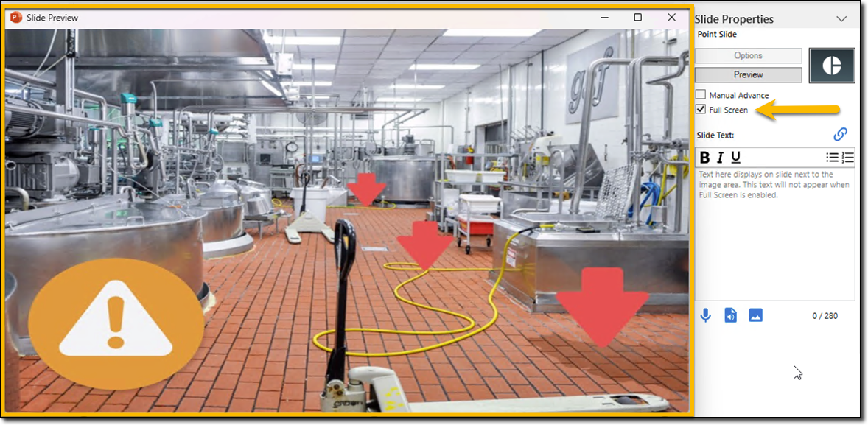Insert a numbered list in slide text
The height and width of the screenshot is (425, 868).
click(x=847, y=157)
